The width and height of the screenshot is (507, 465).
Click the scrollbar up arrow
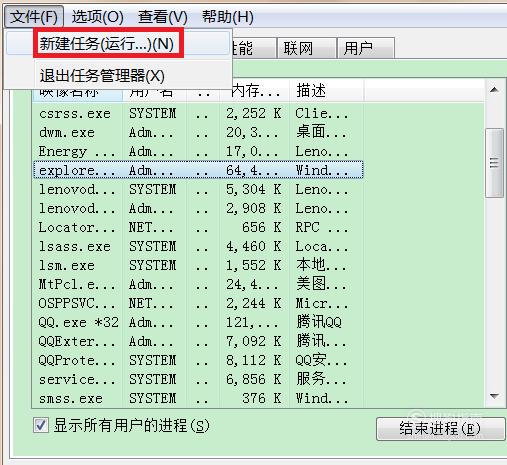494,90
